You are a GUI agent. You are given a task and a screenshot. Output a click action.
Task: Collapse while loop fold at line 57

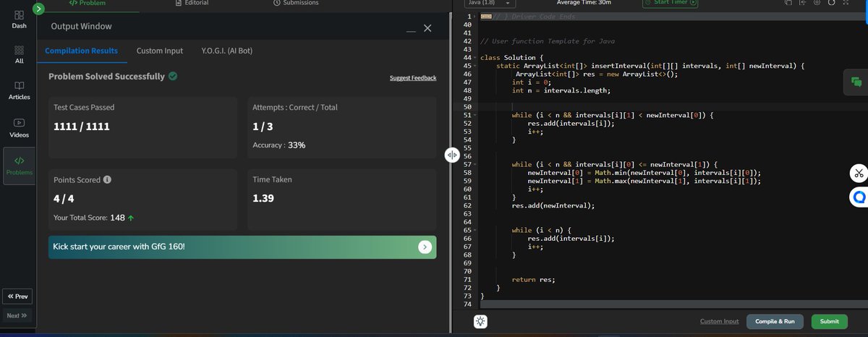(474, 164)
